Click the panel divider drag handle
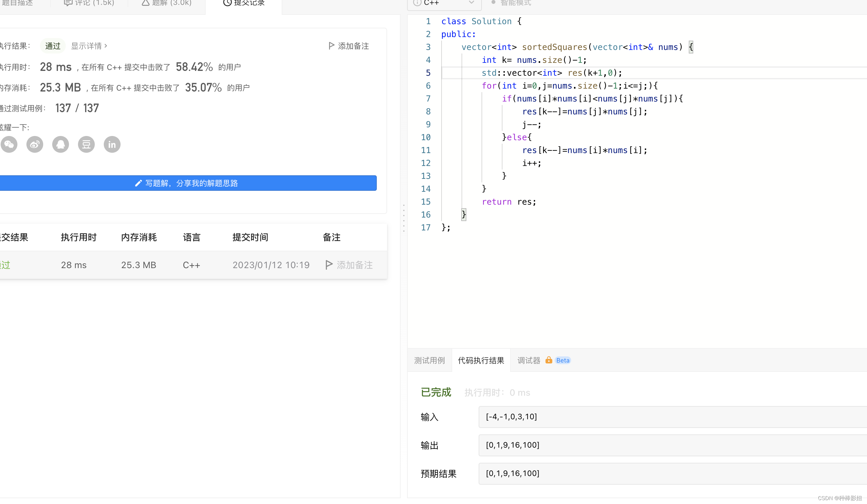The image size is (867, 504). (x=404, y=218)
